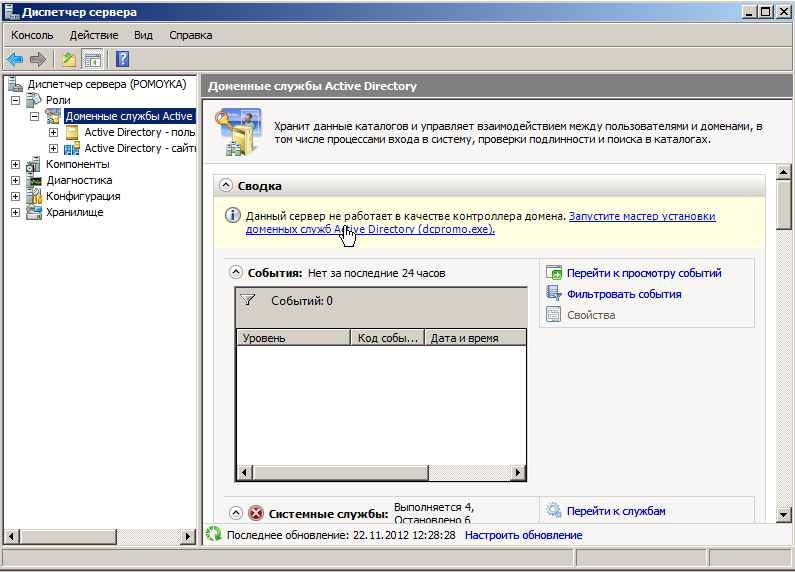Click the tree pane left scroll arrow
The height and width of the screenshot is (572, 795).
tap(12, 536)
